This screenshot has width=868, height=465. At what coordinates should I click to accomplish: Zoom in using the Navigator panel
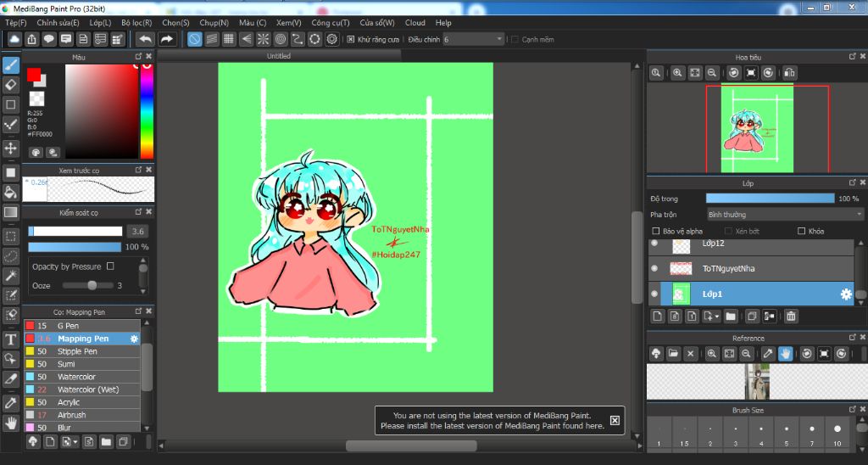pyautogui.click(x=677, y=73)
